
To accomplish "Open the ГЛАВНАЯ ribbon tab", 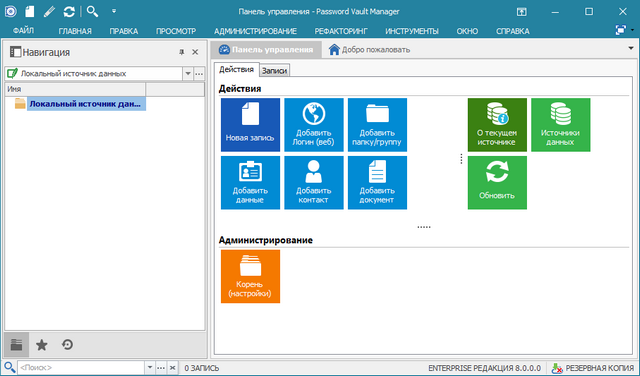I will tap(75, 31).
